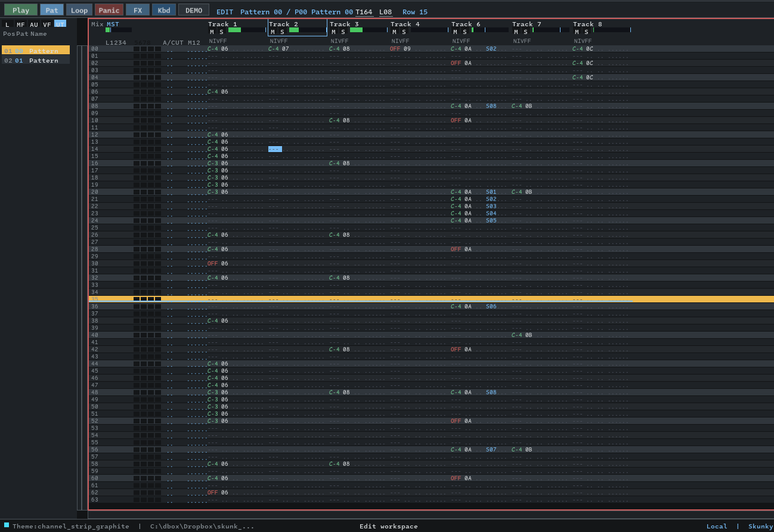Toggle the Loop button
This screenshot has width=774, height=532.
pos(79,10)
